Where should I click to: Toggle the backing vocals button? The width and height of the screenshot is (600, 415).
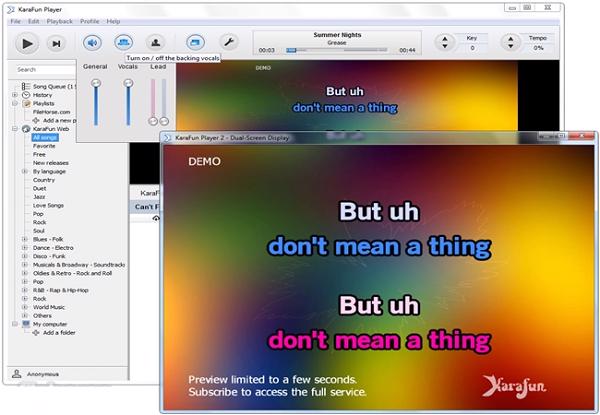pyautogui.click(x=124, y=43)
